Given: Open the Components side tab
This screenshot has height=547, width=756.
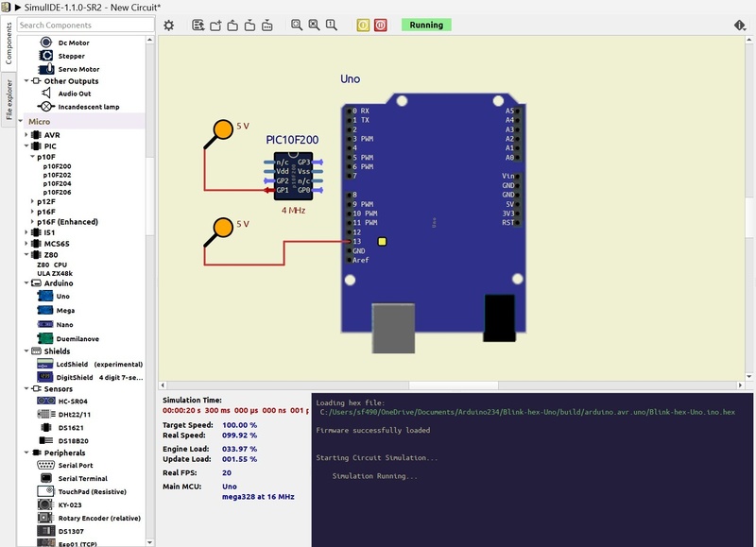Looking at the screenshot, I should (x=9, y=43).
